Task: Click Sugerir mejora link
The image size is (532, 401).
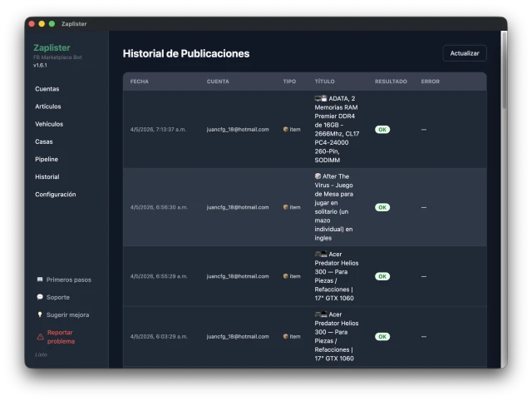Action: coord(67,315)
